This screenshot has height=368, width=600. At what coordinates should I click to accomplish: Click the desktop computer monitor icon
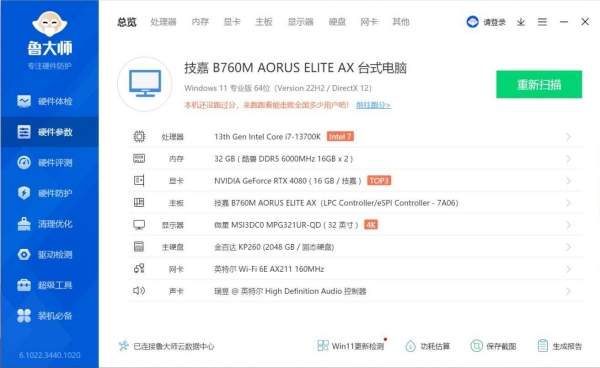(145, 84)
